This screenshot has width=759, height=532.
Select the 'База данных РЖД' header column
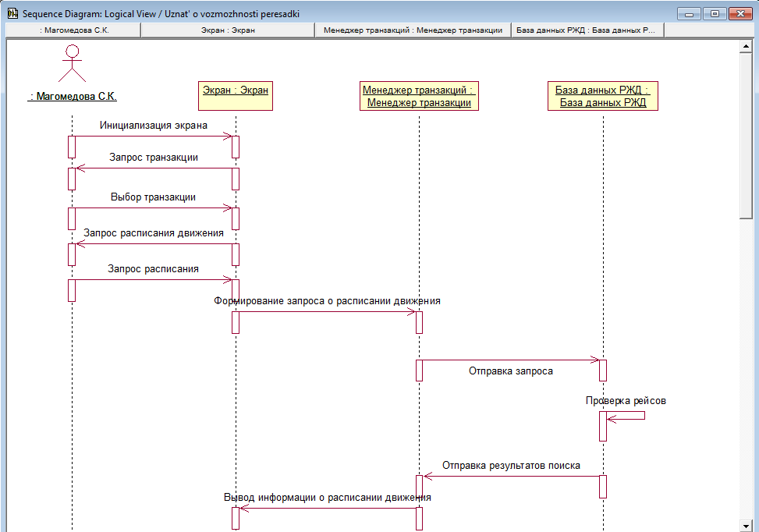click(587, 30)
